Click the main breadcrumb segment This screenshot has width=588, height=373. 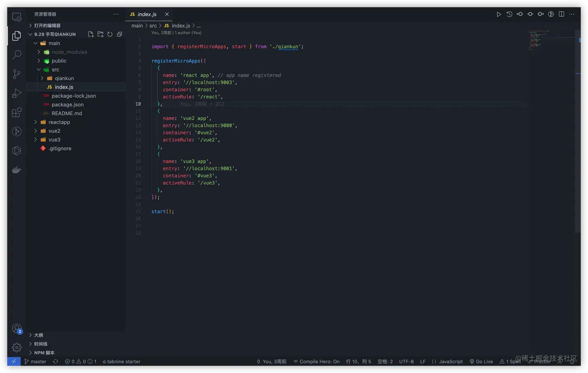pos(137,26)
